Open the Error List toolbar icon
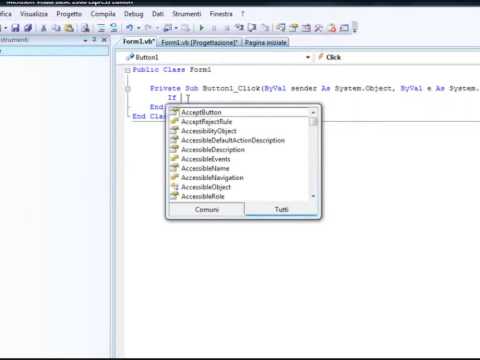The height and width of the screenshot is (360, 480). (x=332, y=28)
